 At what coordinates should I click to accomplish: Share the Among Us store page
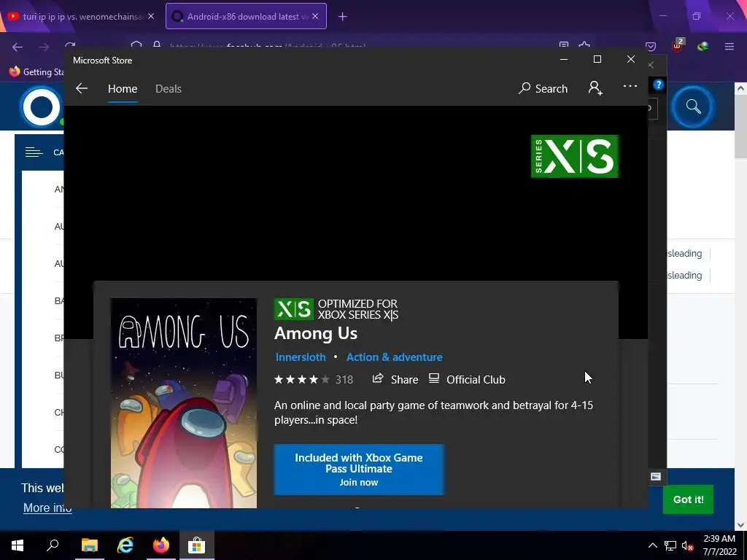(x=395, y=379)
